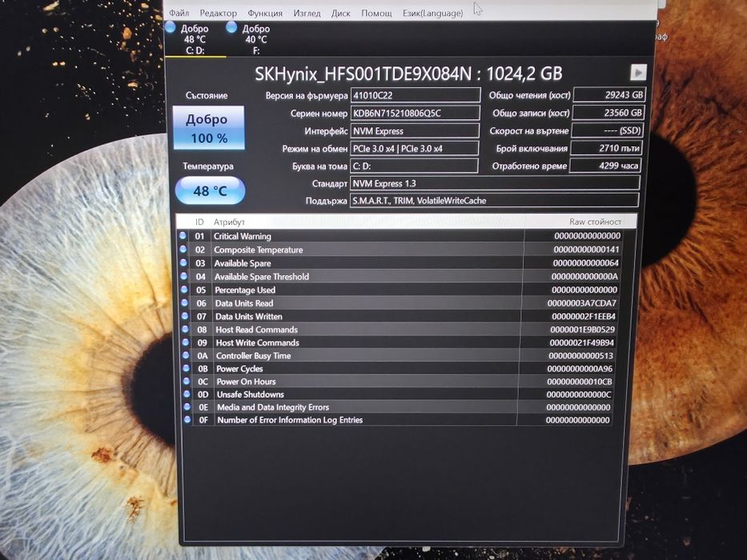
Task: Click raw value 0000000000000A
Action: coord(585,276)
